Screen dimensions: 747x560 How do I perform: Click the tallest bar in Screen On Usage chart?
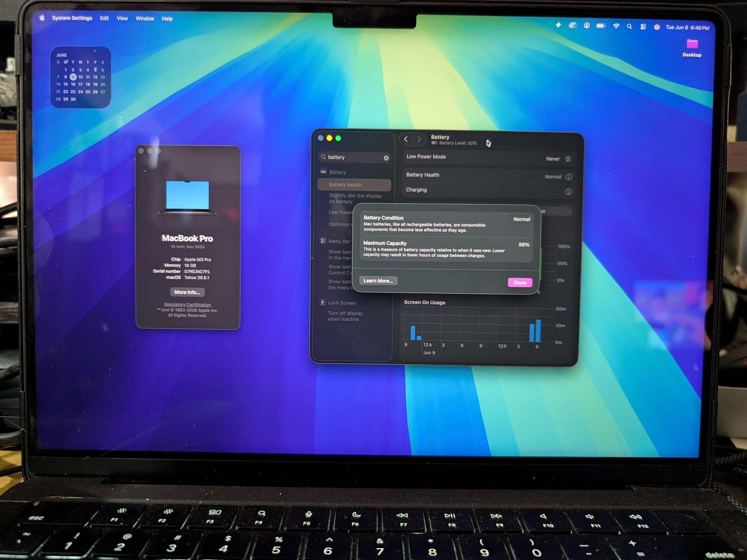pos(538,331)
